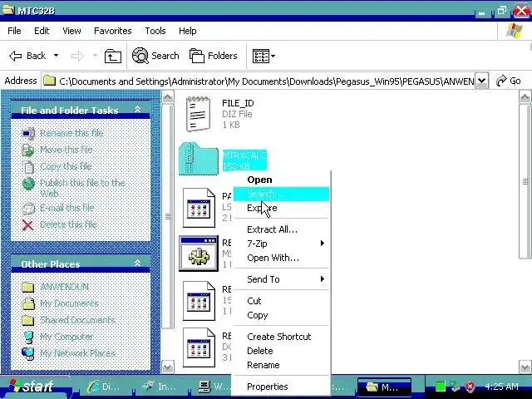Open the File menu

[14, 31]
